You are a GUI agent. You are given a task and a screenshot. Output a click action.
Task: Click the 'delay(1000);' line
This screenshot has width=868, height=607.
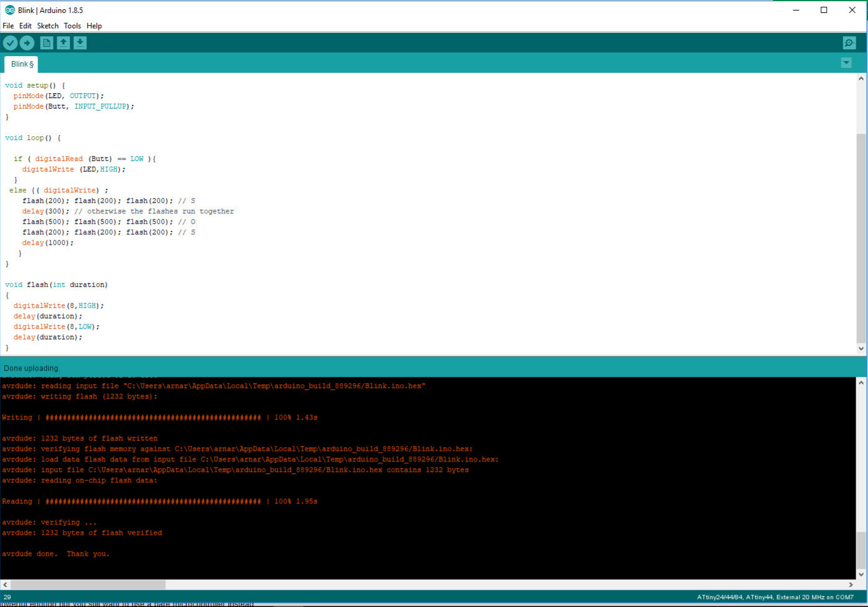48,243
